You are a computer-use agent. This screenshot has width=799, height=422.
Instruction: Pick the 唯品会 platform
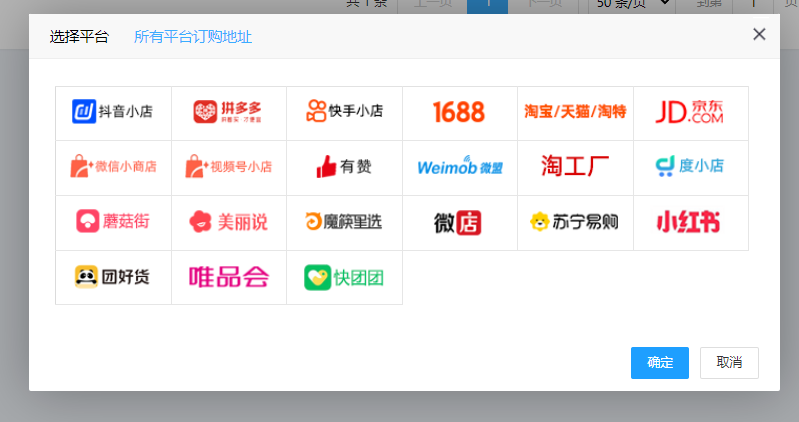pyautogui.click(x=229, y=277)
